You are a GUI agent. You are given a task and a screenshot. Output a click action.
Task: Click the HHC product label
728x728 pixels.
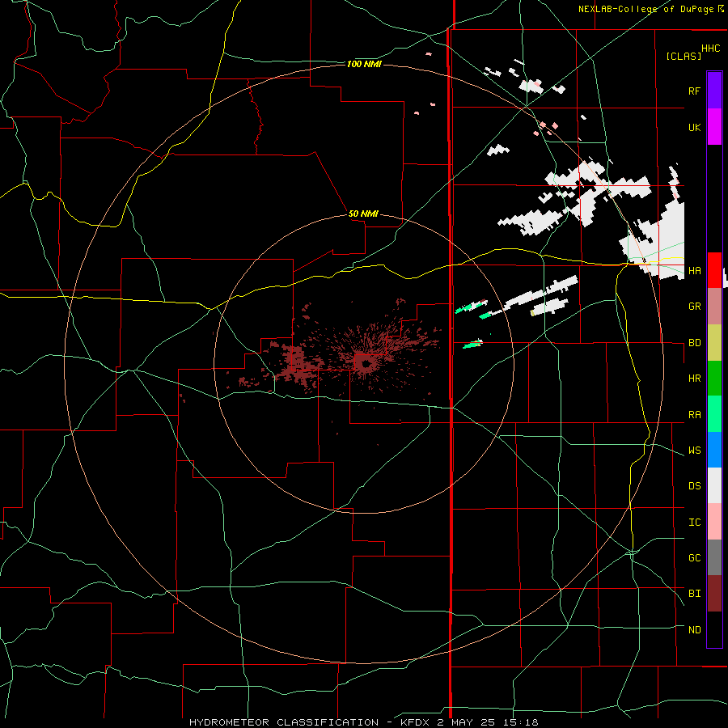(710, 49)
